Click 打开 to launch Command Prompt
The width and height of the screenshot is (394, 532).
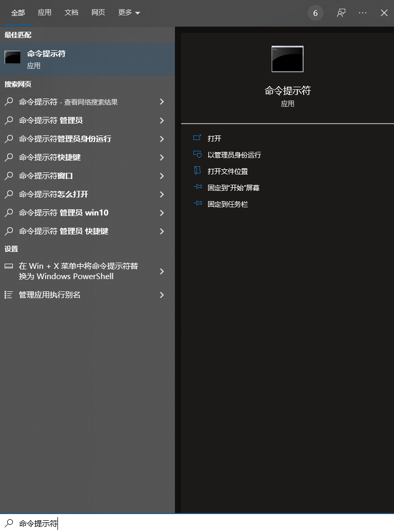214,139
